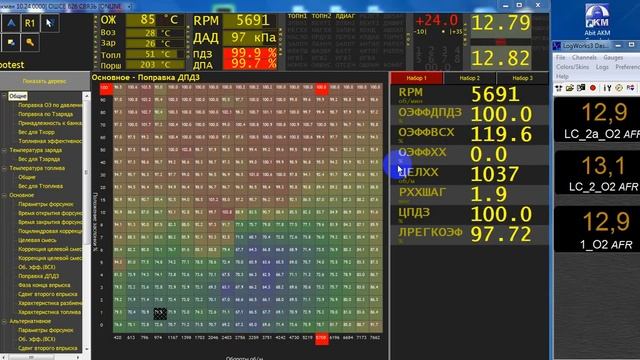This screenshot has width=640, height=360.
Task: Select Поправка по Тзаряда tree item
Action: point(45,114)
